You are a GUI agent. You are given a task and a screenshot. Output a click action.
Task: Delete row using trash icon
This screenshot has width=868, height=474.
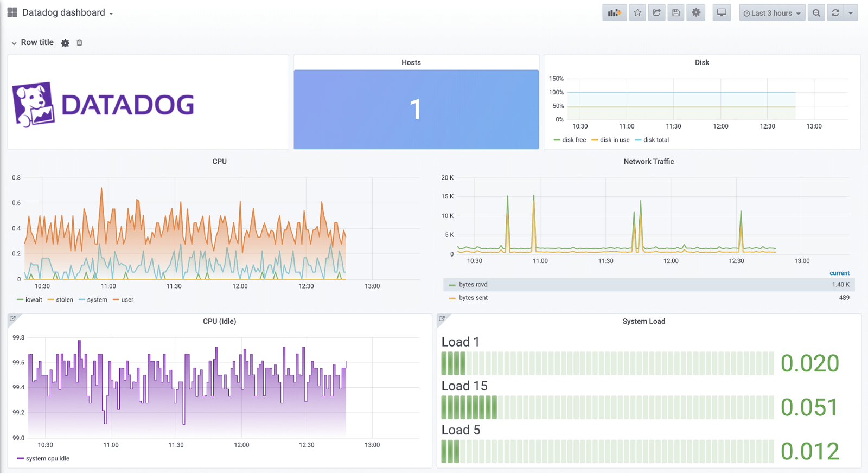click(x=79, y=43)
